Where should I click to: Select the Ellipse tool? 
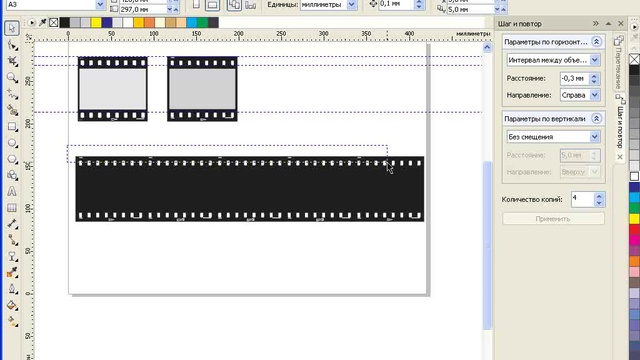click(12, 143)
